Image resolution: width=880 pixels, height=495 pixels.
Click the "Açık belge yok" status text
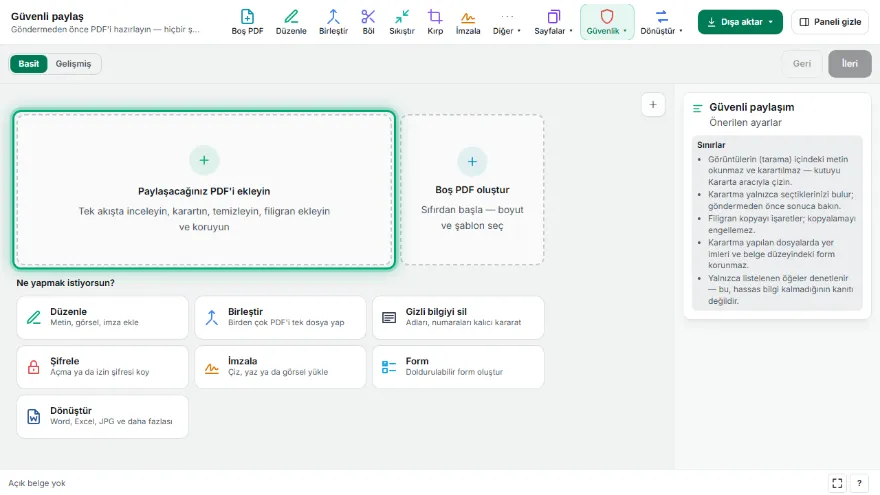point(37,483)
